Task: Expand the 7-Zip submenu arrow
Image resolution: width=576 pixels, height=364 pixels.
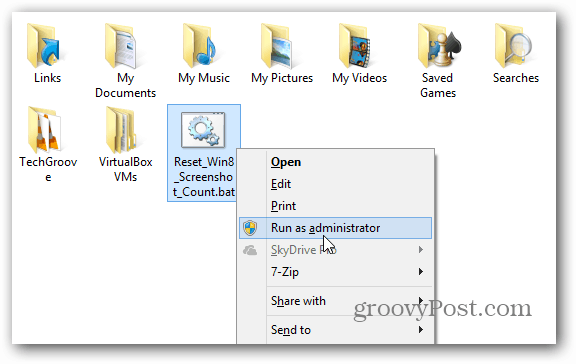Action: pos(421,272)
